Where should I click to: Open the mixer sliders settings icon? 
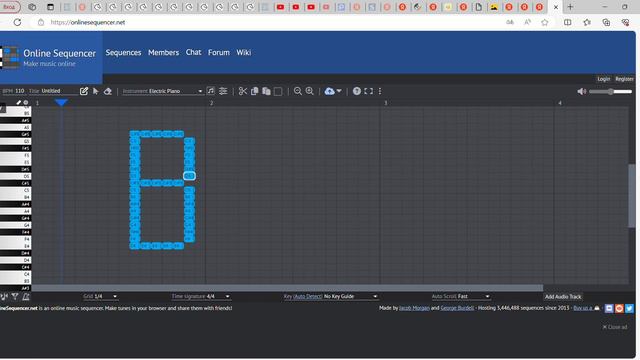[223, 91]
